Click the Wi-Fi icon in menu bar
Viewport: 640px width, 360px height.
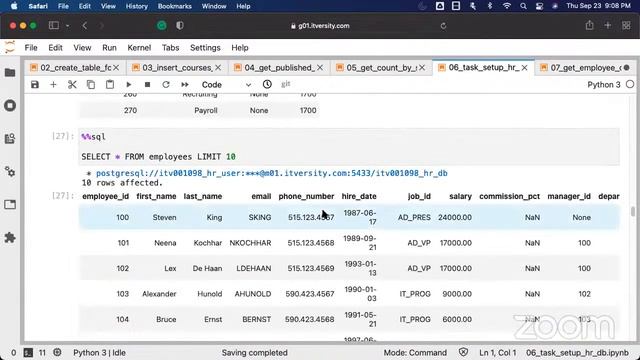pos(507,6)
